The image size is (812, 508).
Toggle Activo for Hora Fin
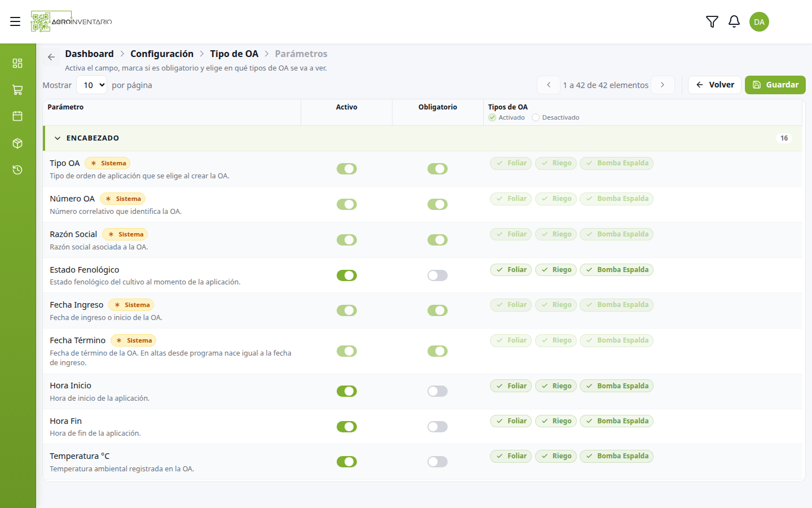pos(347,427)
